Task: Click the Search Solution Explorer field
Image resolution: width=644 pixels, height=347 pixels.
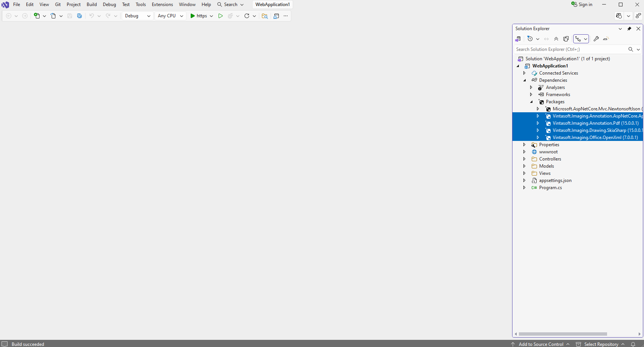Action: point(570,49)
